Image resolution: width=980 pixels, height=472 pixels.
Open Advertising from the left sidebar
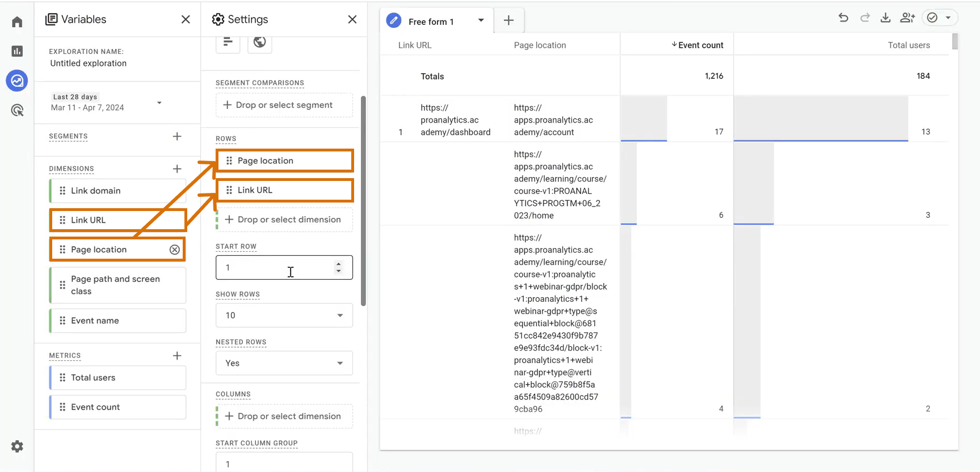point(17,110)
